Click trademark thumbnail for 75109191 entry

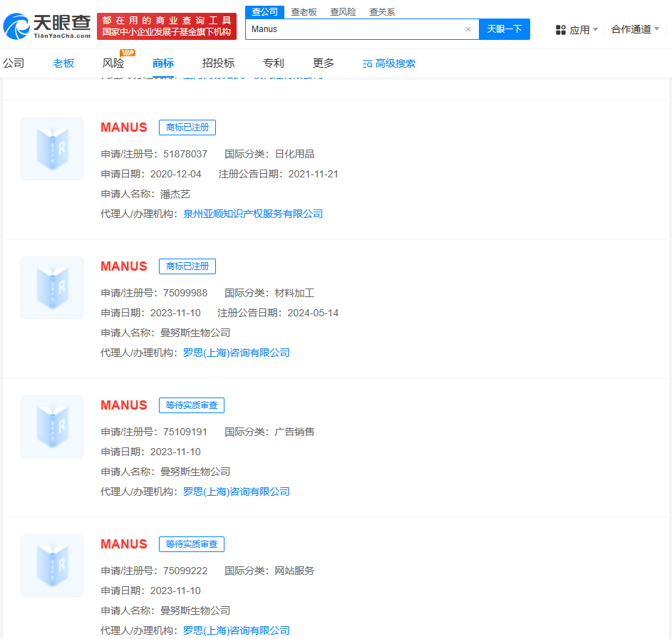click(x=52, y=426)
